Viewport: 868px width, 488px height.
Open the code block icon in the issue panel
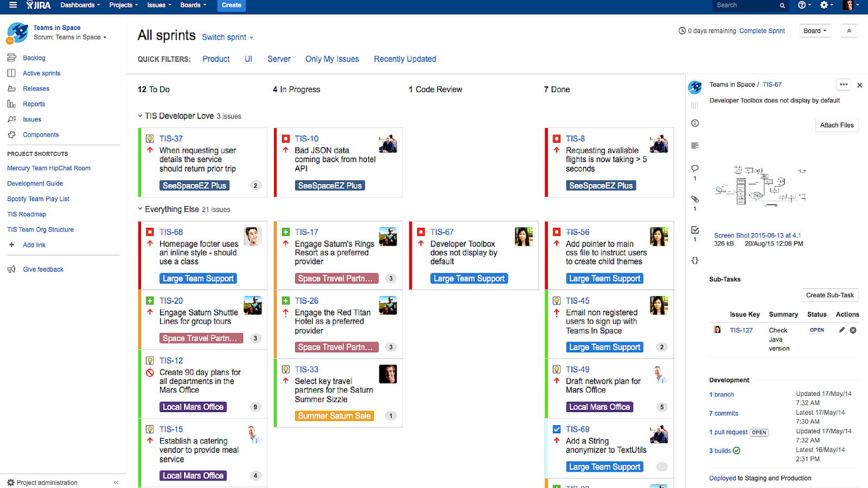695,260
